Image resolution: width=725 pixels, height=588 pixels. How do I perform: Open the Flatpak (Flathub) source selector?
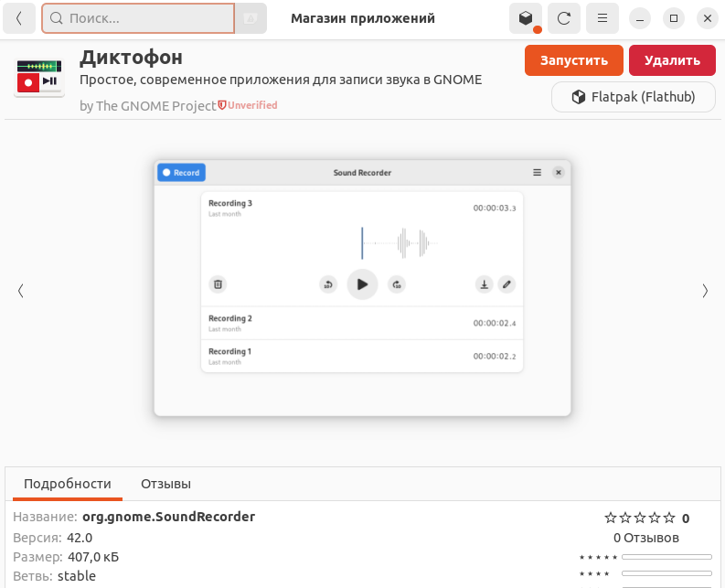(633, 97)
